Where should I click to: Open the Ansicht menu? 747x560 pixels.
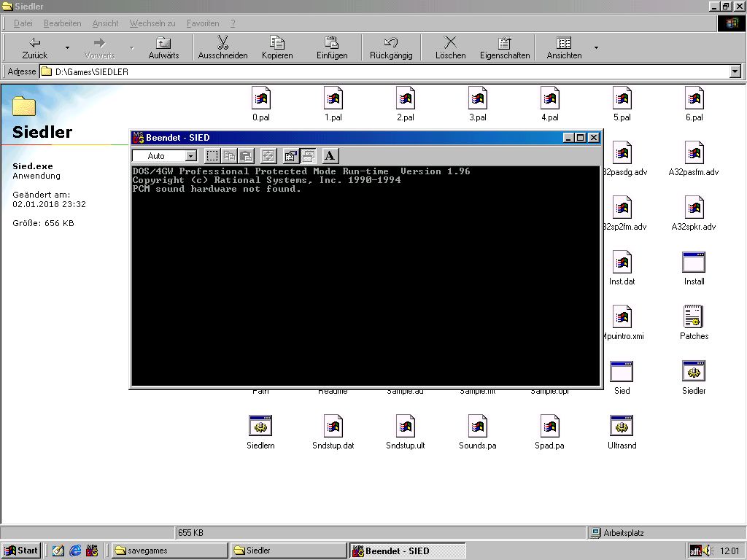[x=105, y=23]
